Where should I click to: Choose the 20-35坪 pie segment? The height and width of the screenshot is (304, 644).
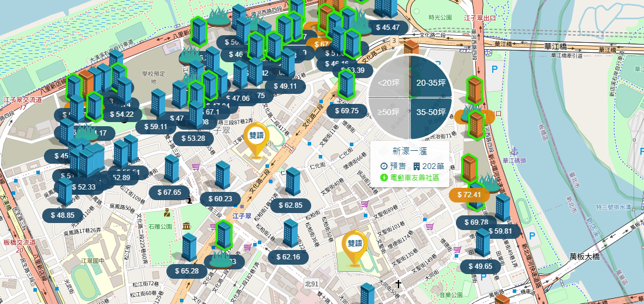click(x=431, y=77)
